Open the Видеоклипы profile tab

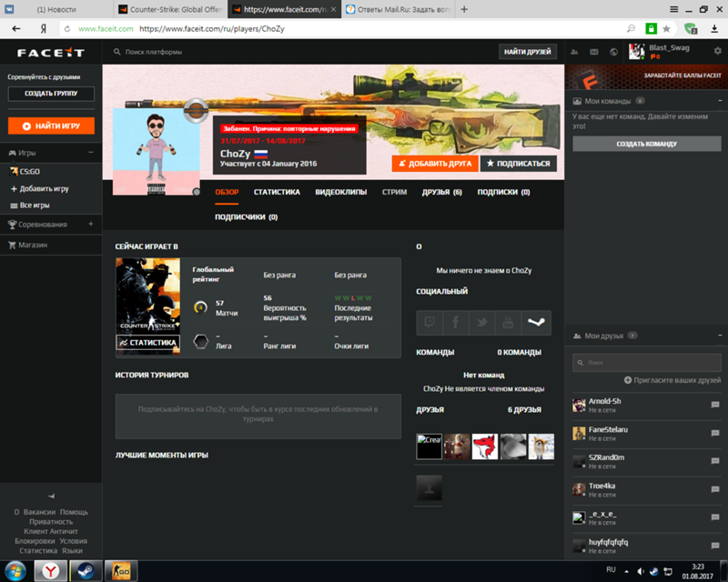[x=340, y=192]
